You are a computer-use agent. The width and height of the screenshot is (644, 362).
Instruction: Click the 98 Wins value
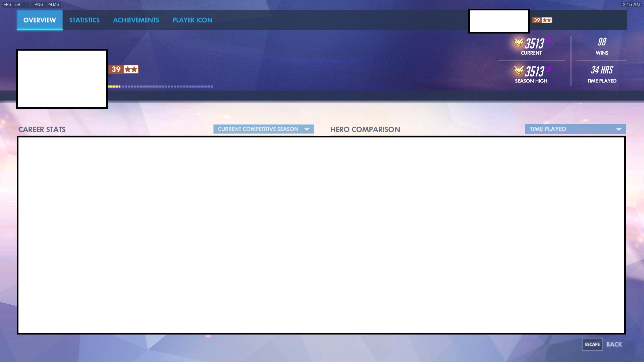click(x=602, y=42)
